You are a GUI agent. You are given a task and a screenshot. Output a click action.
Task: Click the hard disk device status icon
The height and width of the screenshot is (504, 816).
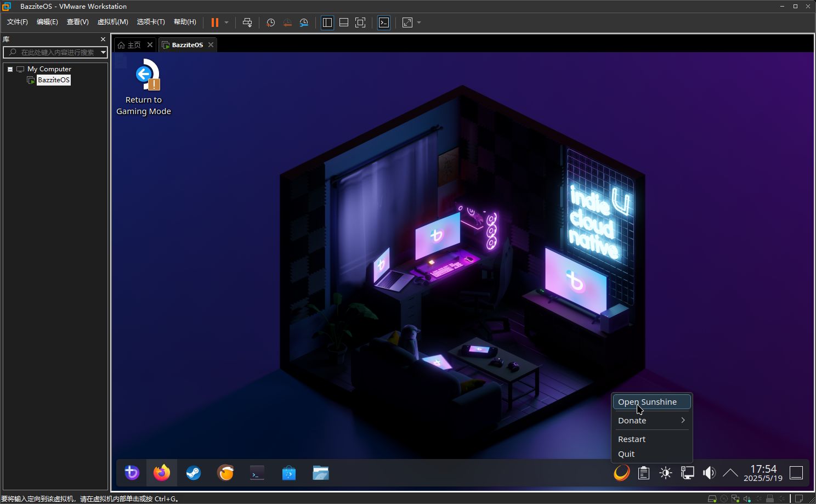point(712,499)
